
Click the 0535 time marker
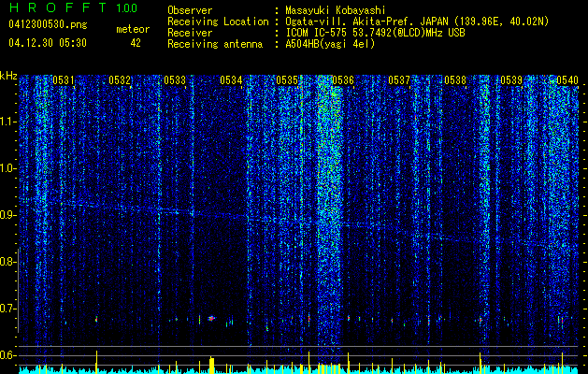pyautogui.click(x=287, y=80)
